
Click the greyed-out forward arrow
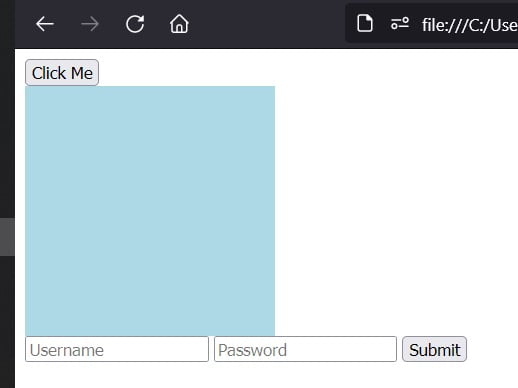(90, 24)
